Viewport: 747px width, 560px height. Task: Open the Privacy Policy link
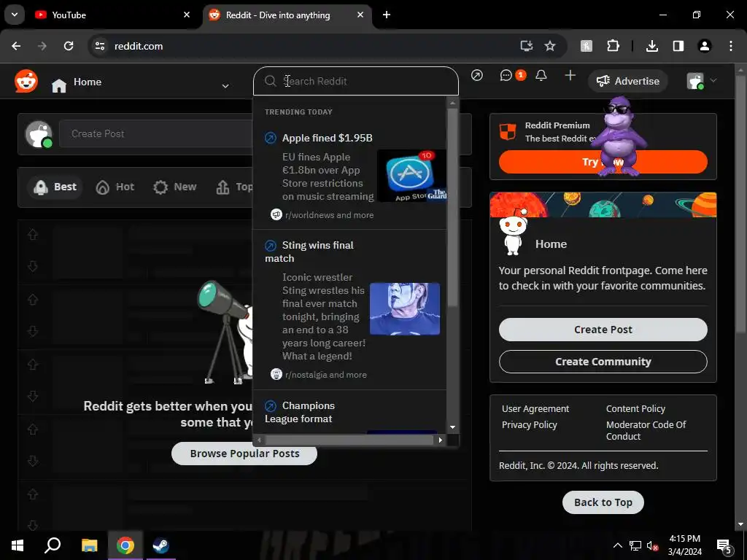530,425
